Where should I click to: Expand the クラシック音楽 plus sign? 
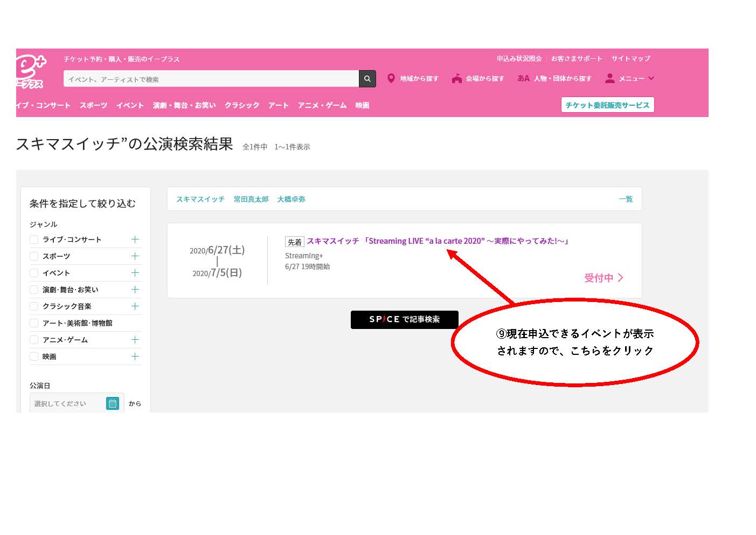tap(135, 306)
